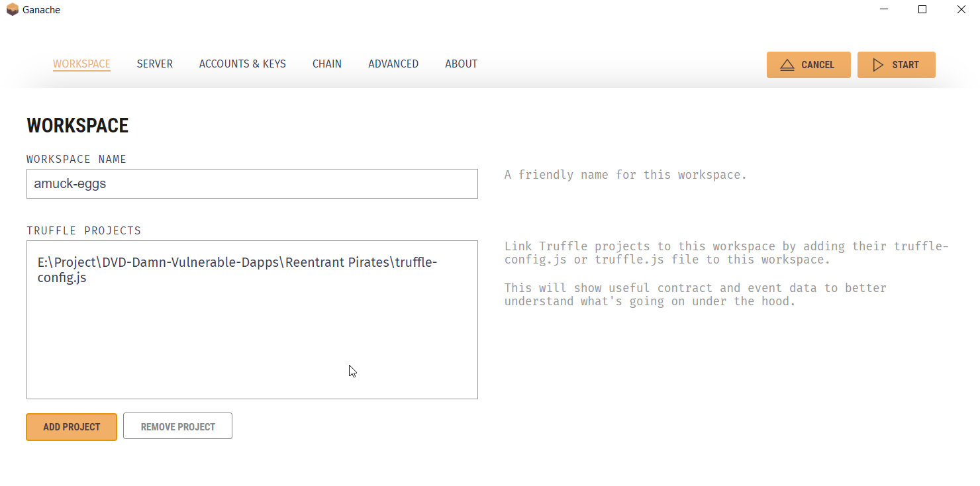
Task: Switch to the Server tab
Action: point(155,64)
